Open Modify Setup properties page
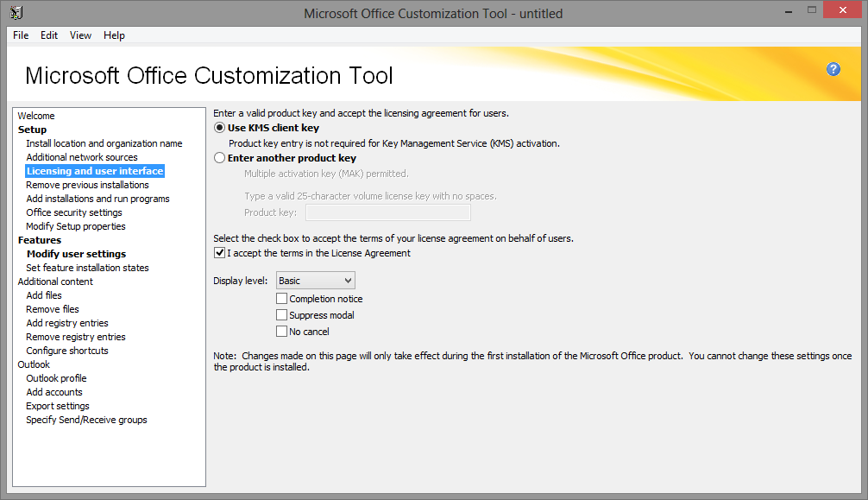The image size is (868, 500). coord(76,227)
